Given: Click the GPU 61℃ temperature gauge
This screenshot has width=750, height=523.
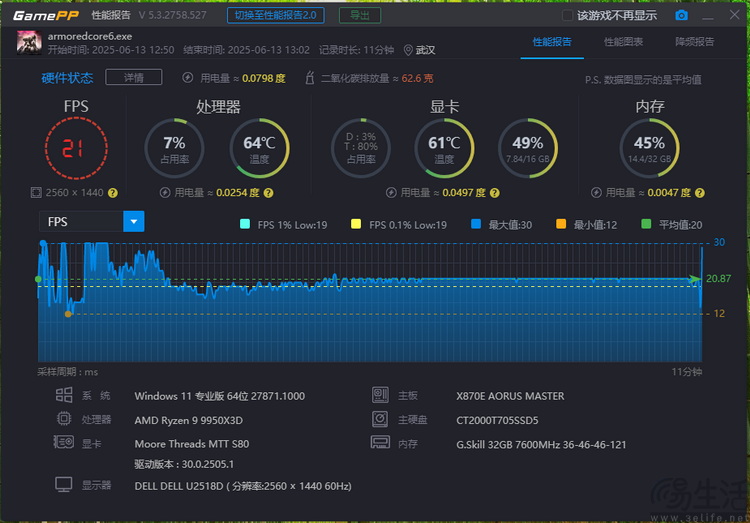Looking at the screenshot, I should coord(444,148).
